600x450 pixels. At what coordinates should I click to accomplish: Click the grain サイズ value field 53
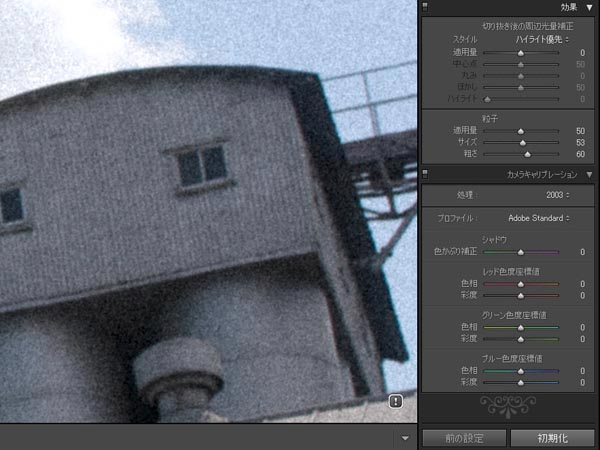tap(580, 143)
